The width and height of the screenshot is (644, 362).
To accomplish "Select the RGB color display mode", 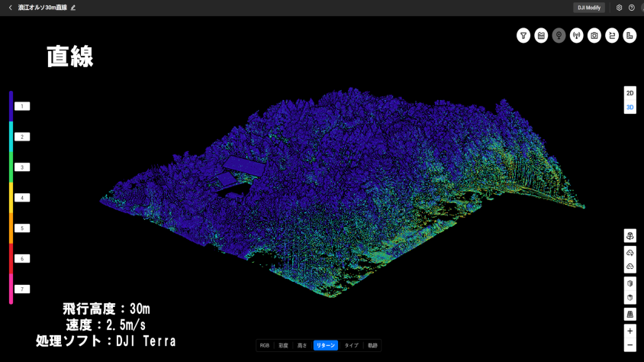I will coord(265,346).
